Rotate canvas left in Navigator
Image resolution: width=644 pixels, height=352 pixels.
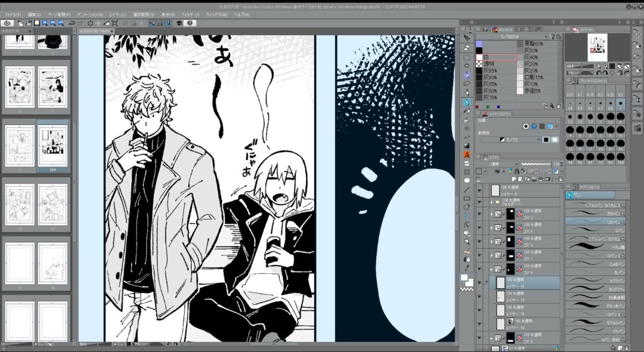(x=599, y=73)
